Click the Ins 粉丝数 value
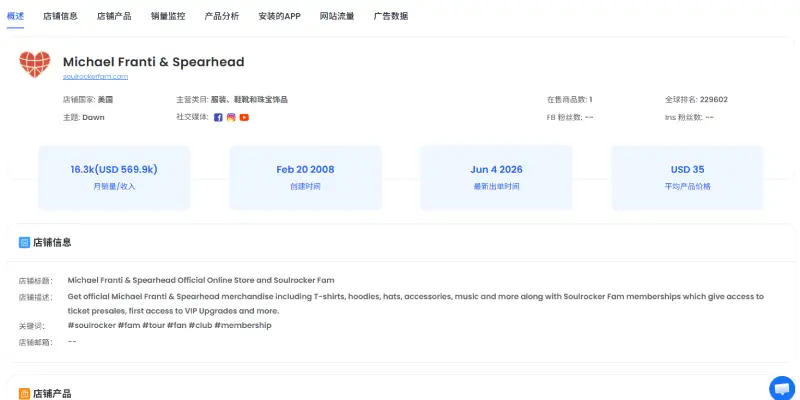Image resolution: width=800 pixels, height=400 pixels. click(x=709, y=117)
